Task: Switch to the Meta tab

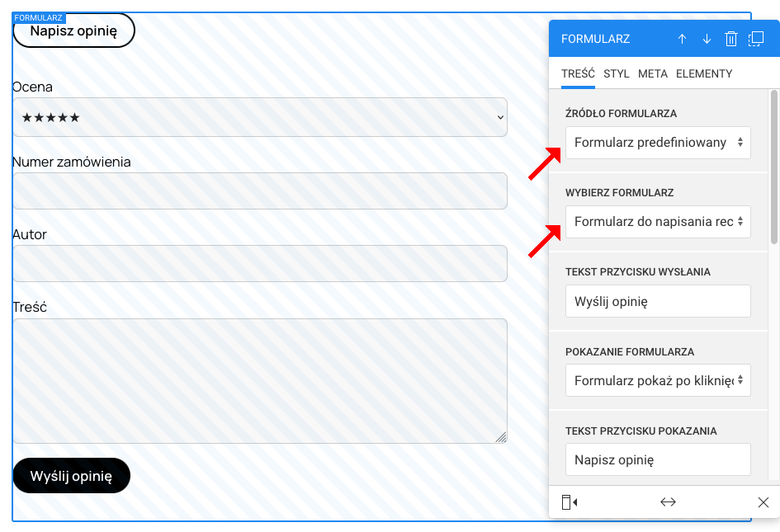Action: click(652, 73)
